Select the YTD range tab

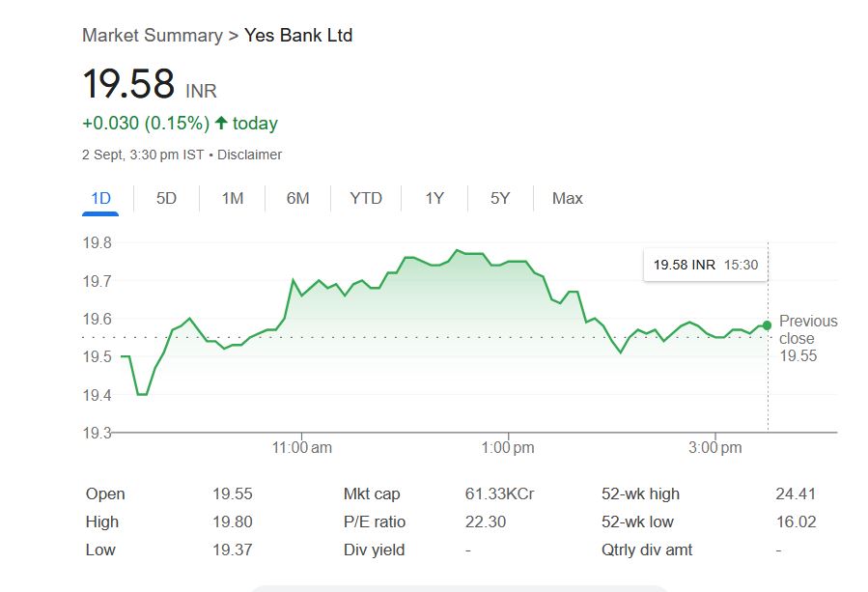click(366, 198)
